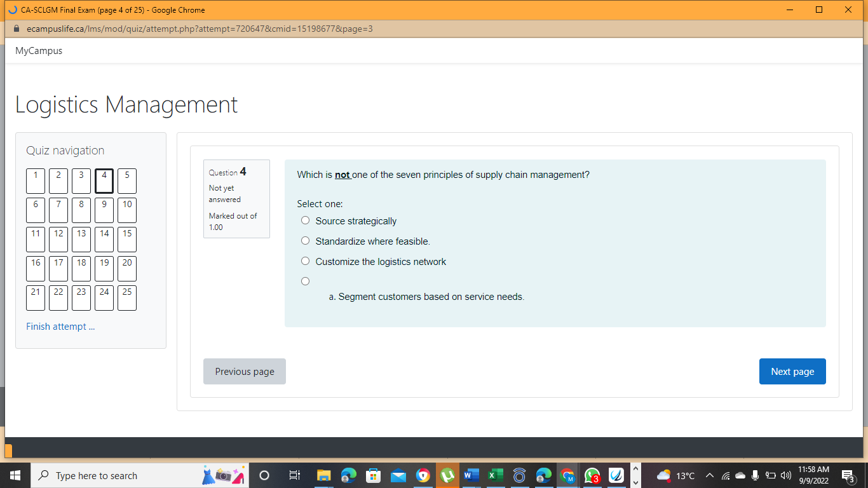Click the 'Next page' button
Viewport: 868px width, 488px height.
click(x=792, y=371)
